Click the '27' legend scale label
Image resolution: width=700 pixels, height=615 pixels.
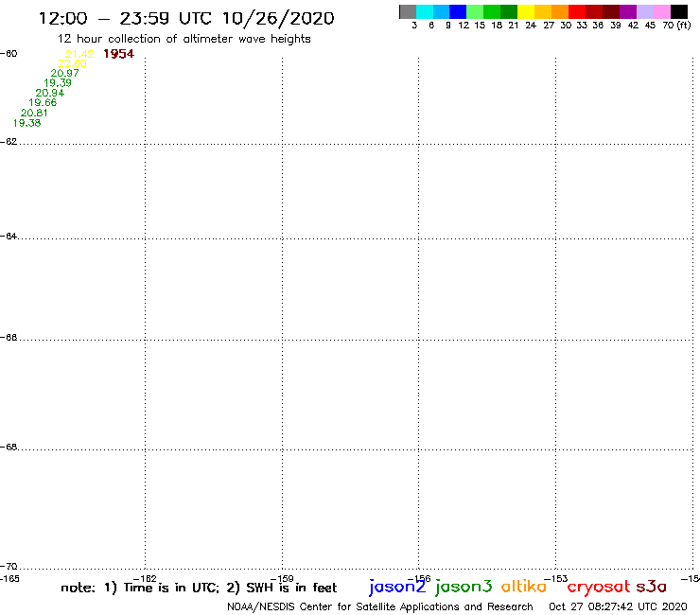pyautogui.click(x=549, y=26)
